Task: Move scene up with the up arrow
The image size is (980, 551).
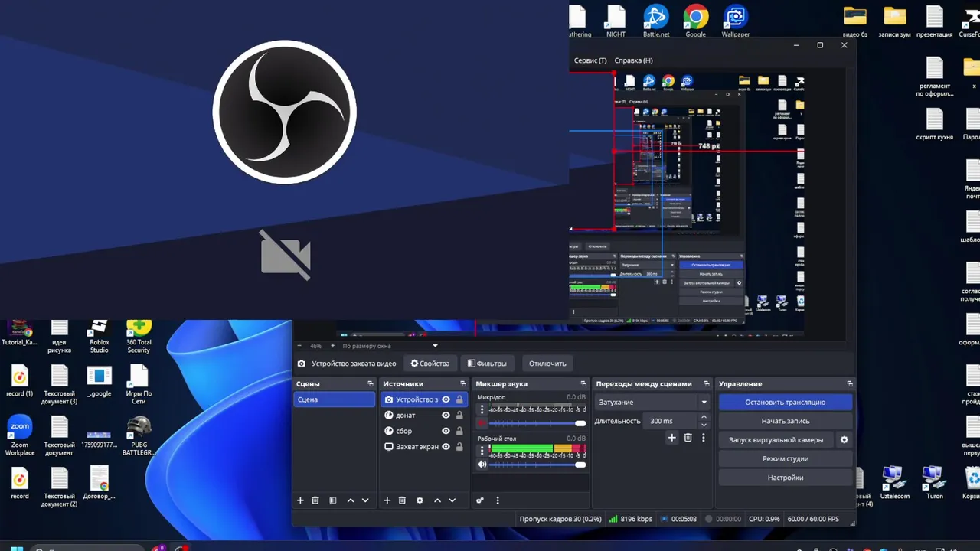Action: (x=351, y=500)
